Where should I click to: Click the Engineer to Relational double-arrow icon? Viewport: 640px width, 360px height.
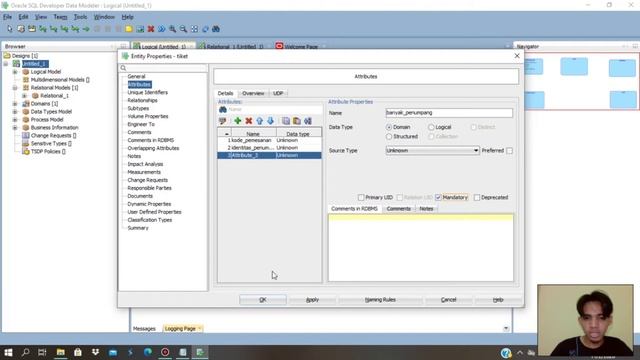162,29
